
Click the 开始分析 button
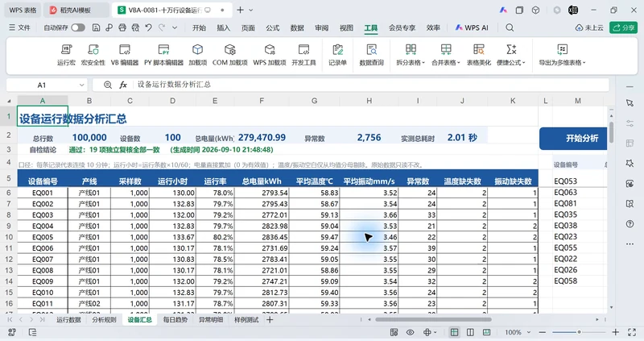[x=573, y=138]
